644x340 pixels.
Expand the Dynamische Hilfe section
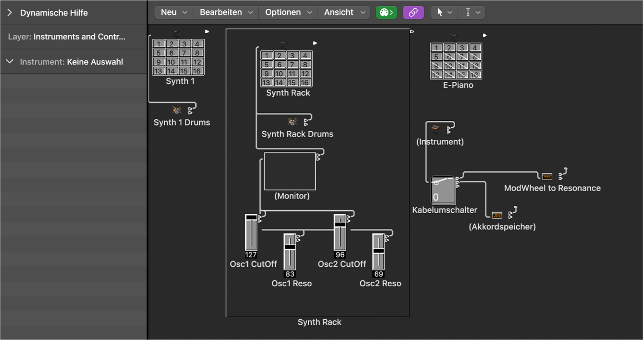pos(9,13)
